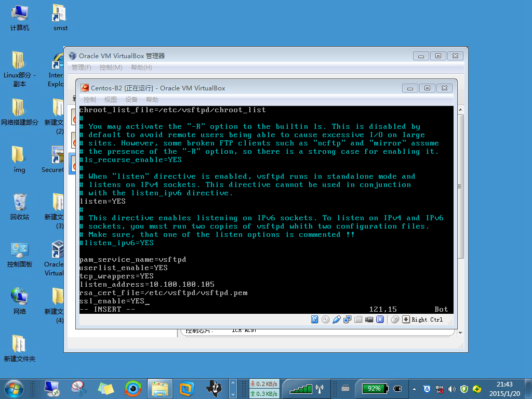Click the Right Ctrl host key label
The width and height of the screenshot is (532, 399).
coord(427,320)
